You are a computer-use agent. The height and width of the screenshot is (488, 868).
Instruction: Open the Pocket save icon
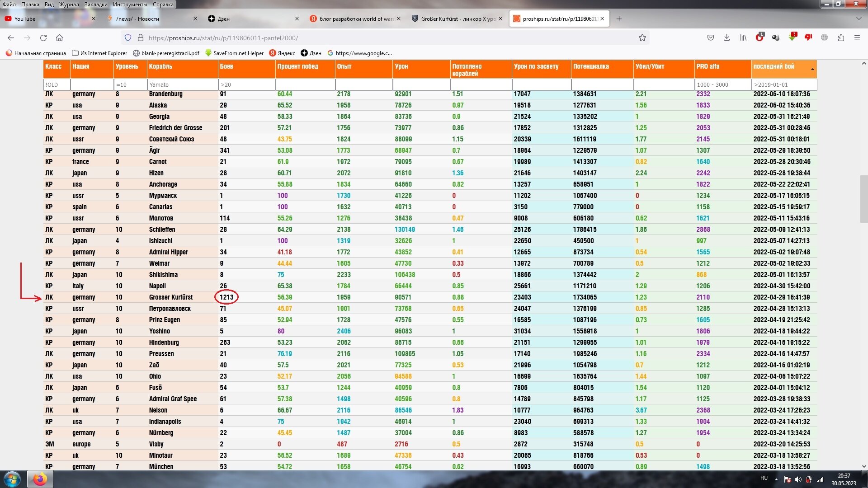tap(711, 38)
